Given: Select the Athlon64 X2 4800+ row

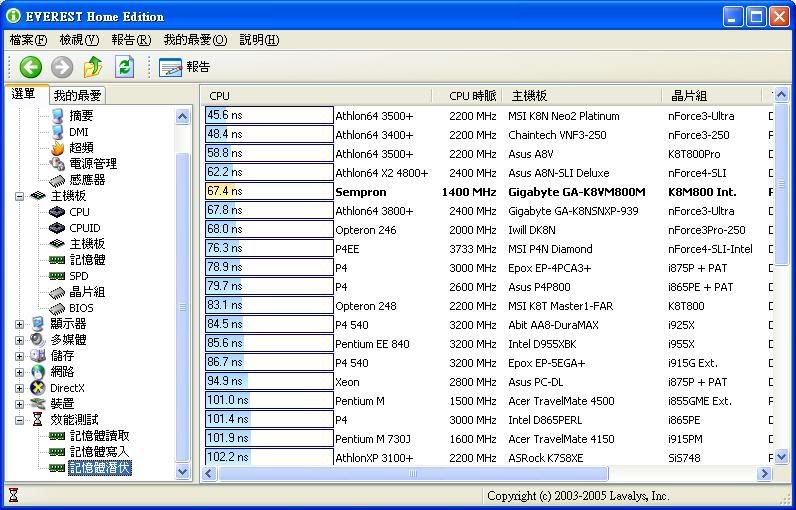Looking at the screenshot, I should click(x=489, y=173).
